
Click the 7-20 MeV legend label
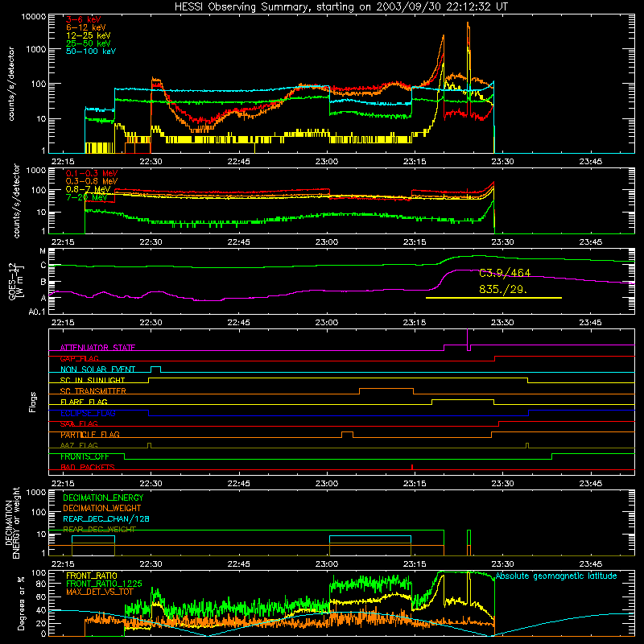coord(86,197)
